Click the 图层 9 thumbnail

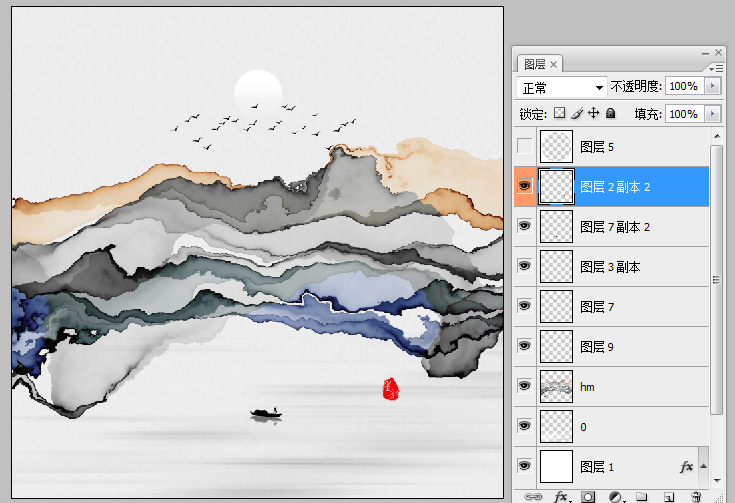556,346
